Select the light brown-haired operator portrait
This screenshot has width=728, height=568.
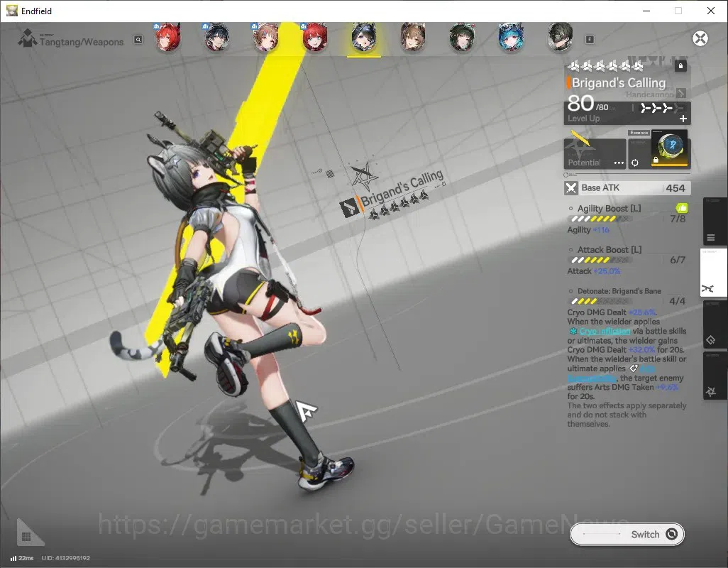pos(265,37)
